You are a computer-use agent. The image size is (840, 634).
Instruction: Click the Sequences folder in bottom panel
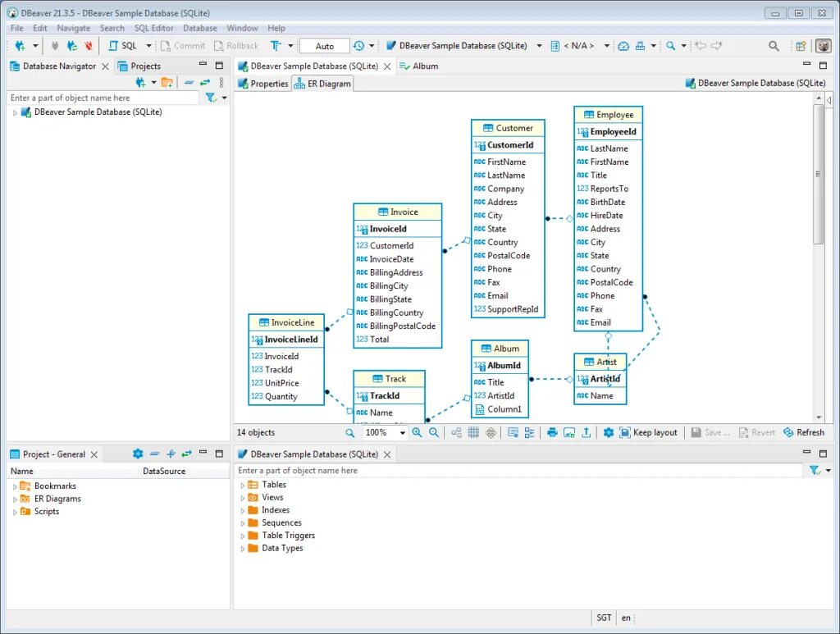275,523
